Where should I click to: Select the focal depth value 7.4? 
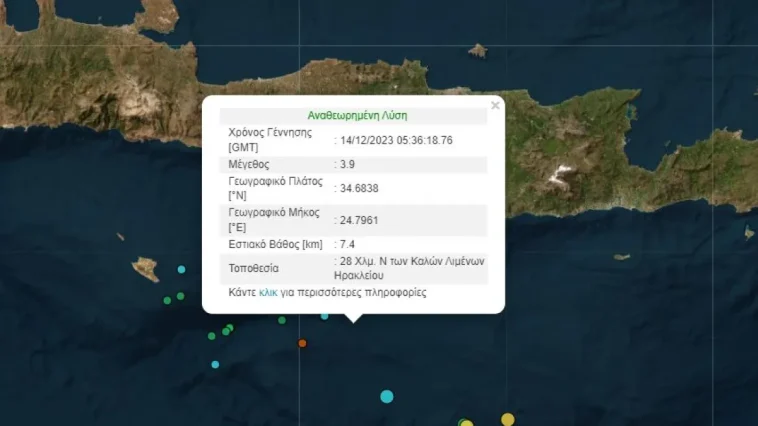tap(347, 244)
